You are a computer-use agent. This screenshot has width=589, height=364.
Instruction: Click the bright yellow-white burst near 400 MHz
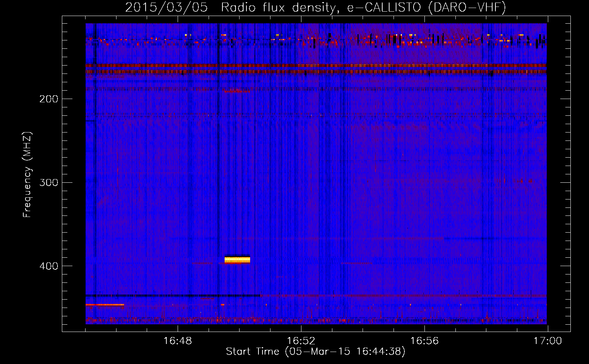pos(237,260)
